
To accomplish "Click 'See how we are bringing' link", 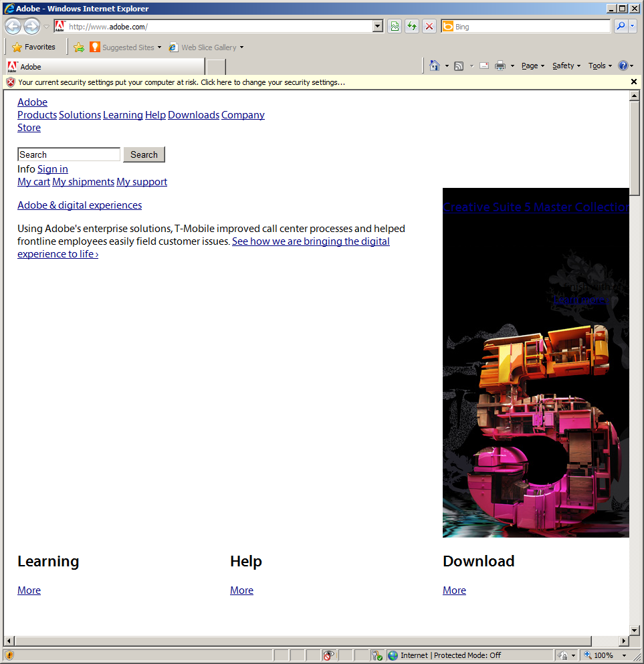I will pos(311,241).
